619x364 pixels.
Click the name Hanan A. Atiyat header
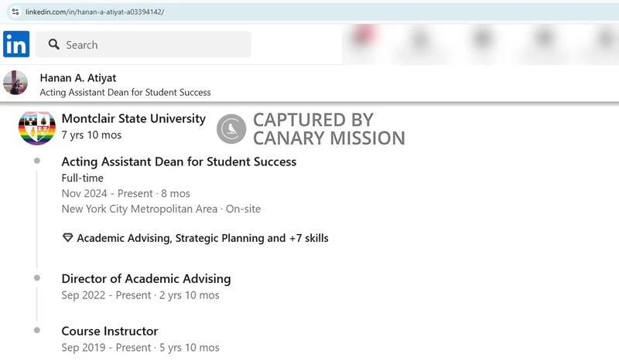pyautogui.click(x=78, y=78)
